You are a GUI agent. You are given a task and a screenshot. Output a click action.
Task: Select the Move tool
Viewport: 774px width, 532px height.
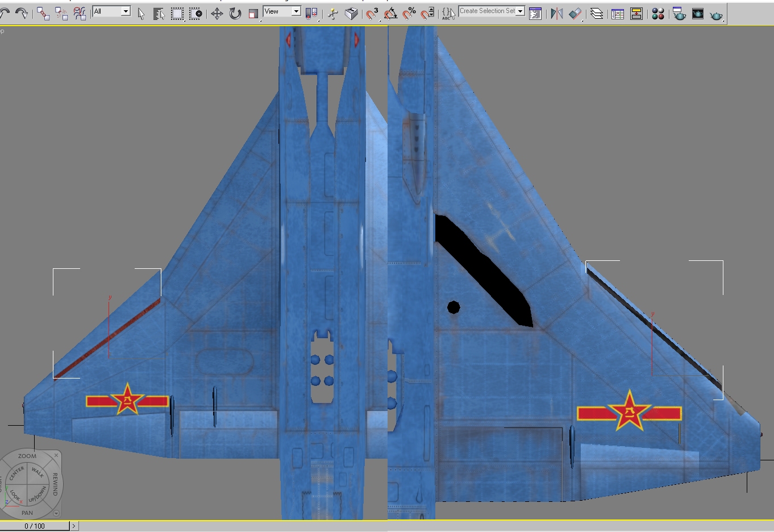(217, 14)
